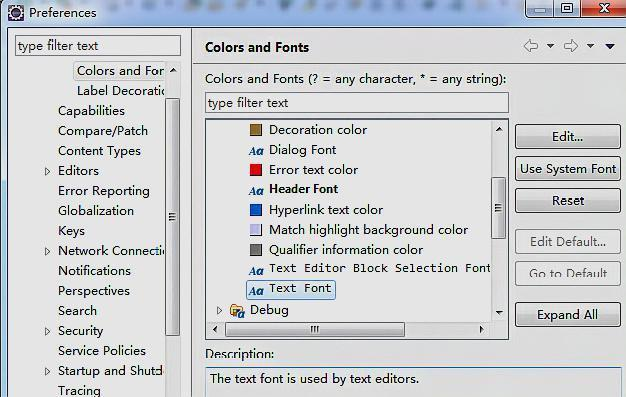Image resolution: width=626 pixels, height=397 pixels.
Task: Click the Eclipse Preferences window icon
Action: click(16, 13)
